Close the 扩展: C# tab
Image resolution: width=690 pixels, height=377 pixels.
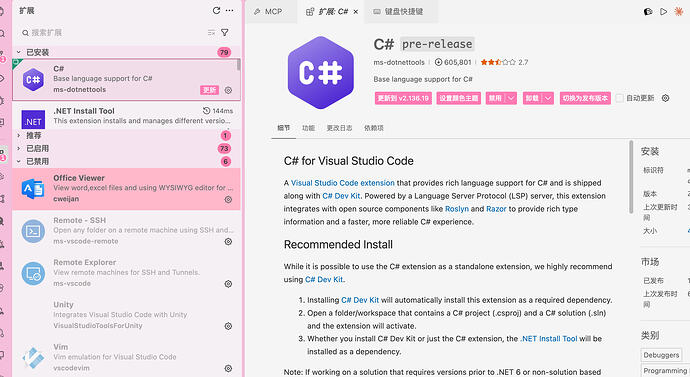click(x=356, y=12)
